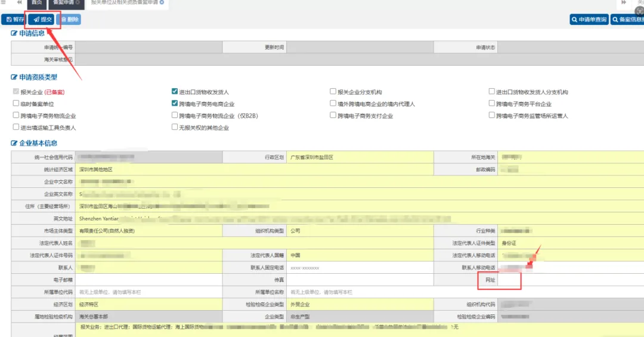This screenshot has height=337, width=644.
Task: Click the 网址 website input field
Action: click(x=569, y=280)
